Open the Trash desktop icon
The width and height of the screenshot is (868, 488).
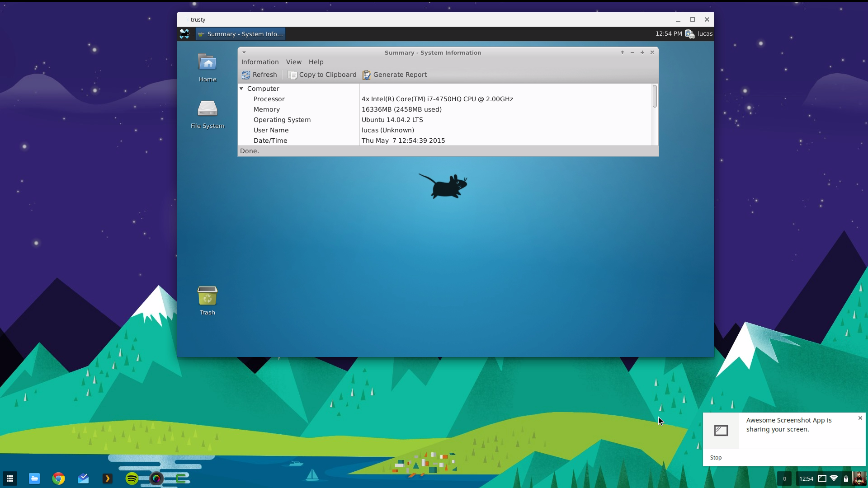[208, 296]
